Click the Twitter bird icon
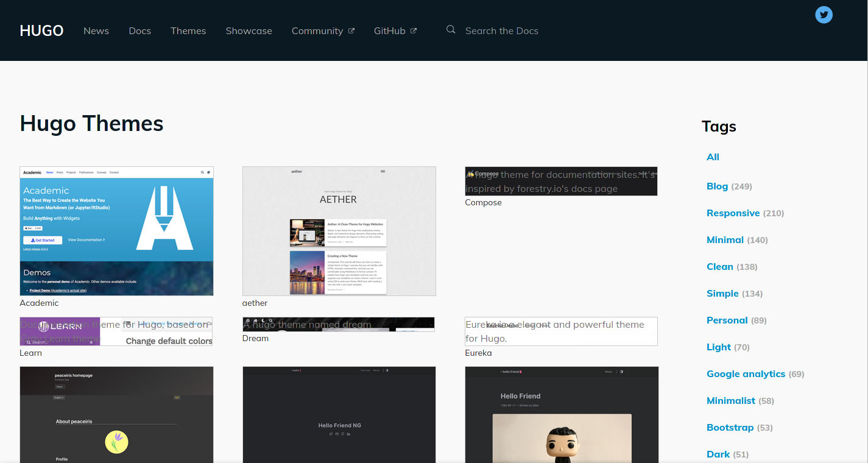The height and width of the screenshot is (463, 868). coord(824,15)
